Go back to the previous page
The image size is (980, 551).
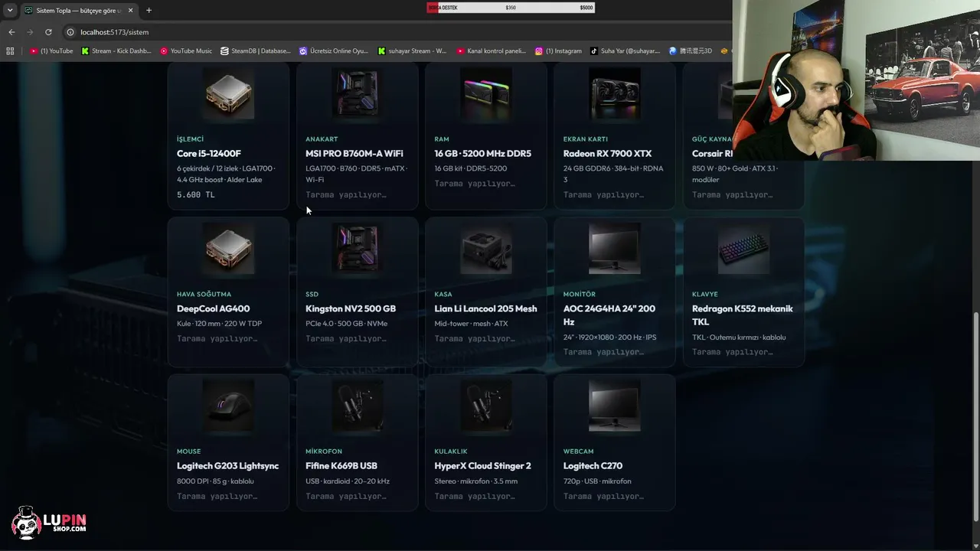(x=11, y=32)
